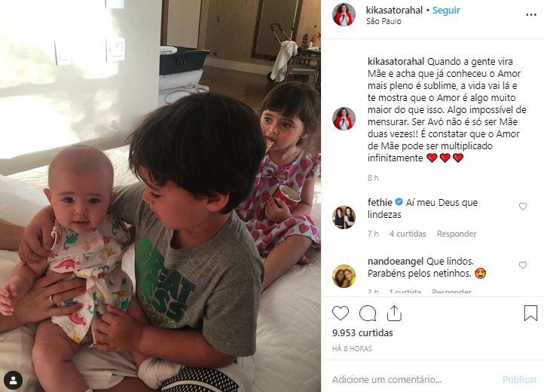Reply to fethie's comment with Responder

pyautogui.click(x=457, y=234)
